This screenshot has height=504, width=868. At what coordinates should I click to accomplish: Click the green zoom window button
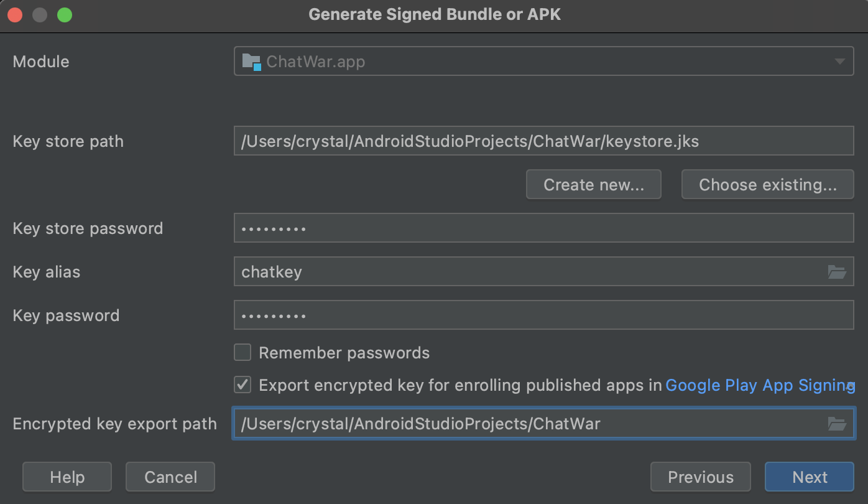point(65,15)
